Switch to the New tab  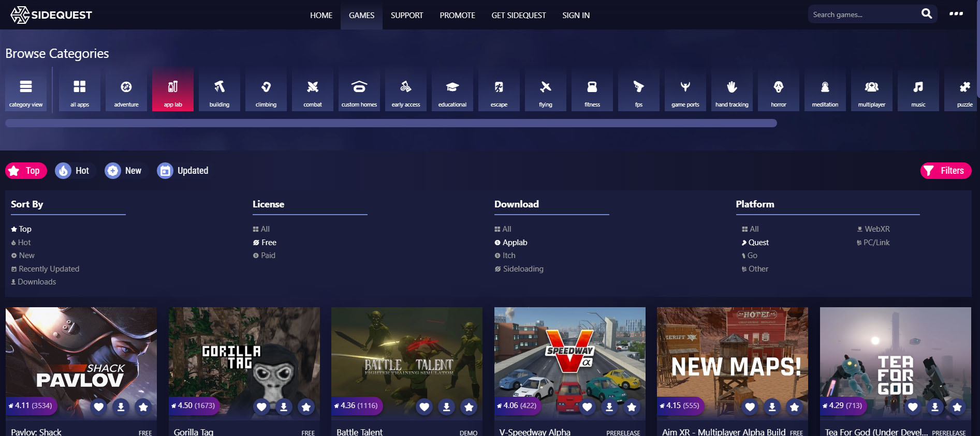pos(126,171)
